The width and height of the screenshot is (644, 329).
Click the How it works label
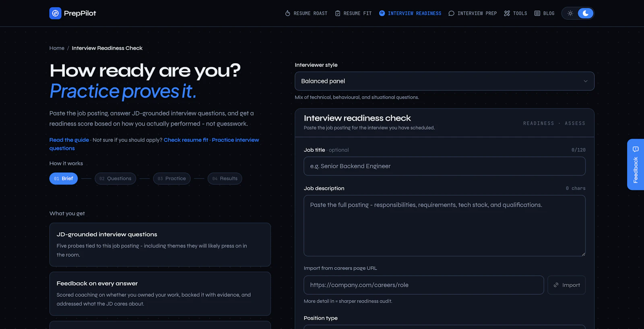point(66,163)
